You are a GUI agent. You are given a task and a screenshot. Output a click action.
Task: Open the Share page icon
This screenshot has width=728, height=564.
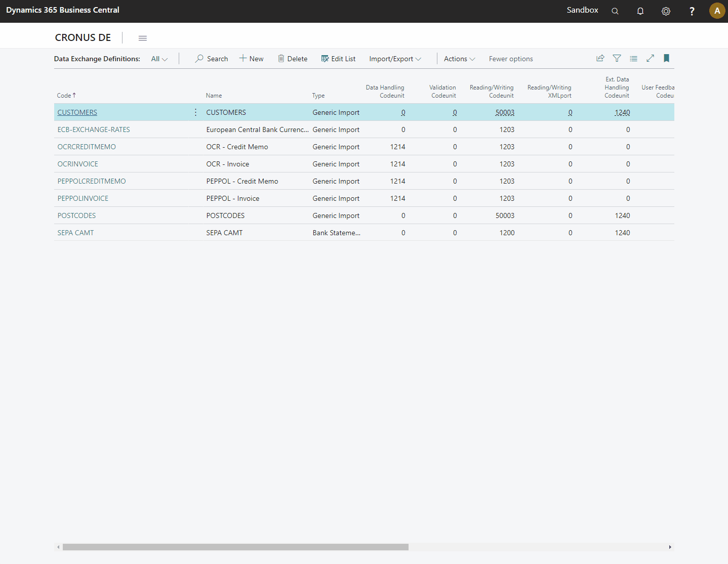pos(600,58)
